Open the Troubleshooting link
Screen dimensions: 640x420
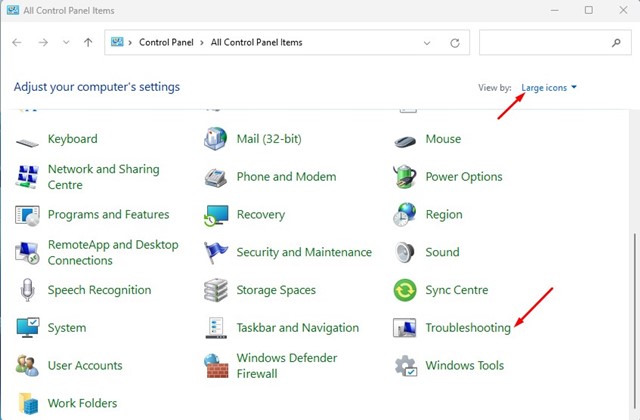[467, 328]
